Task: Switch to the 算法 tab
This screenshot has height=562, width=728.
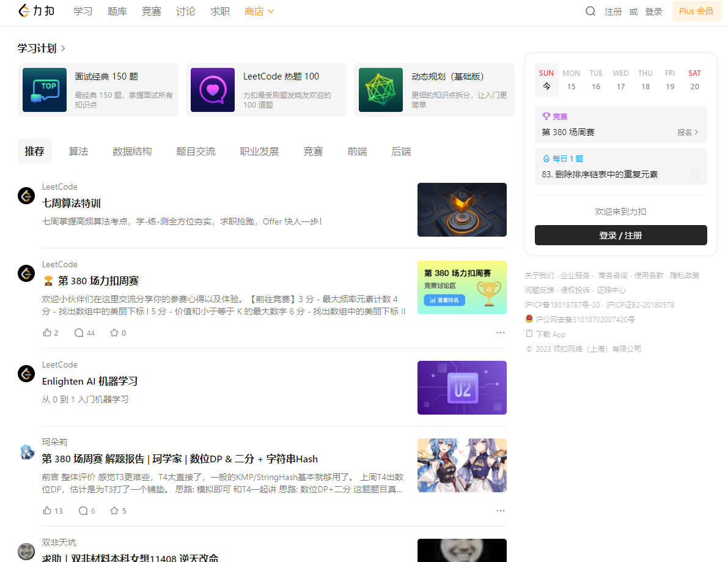Action: click(78, 152)
